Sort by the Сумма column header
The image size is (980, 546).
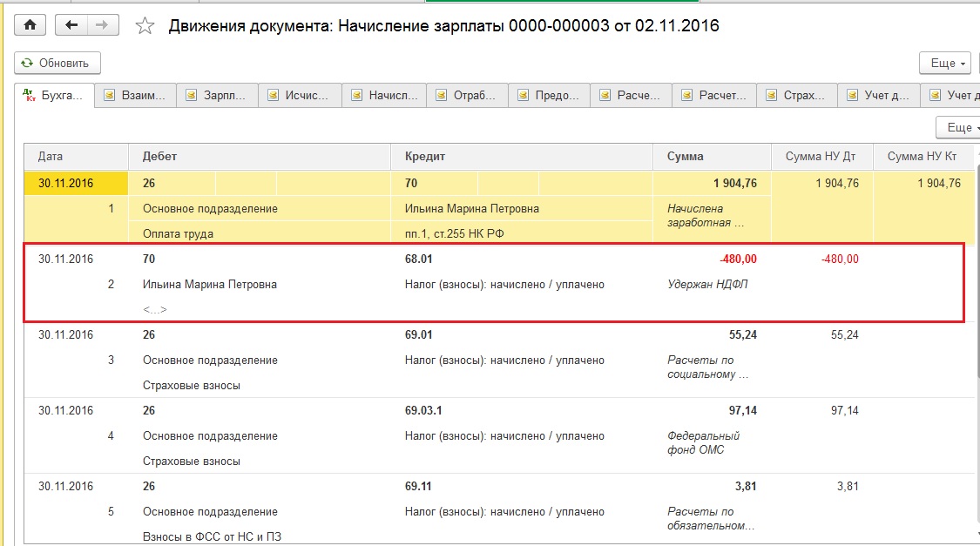click(712, 157)
